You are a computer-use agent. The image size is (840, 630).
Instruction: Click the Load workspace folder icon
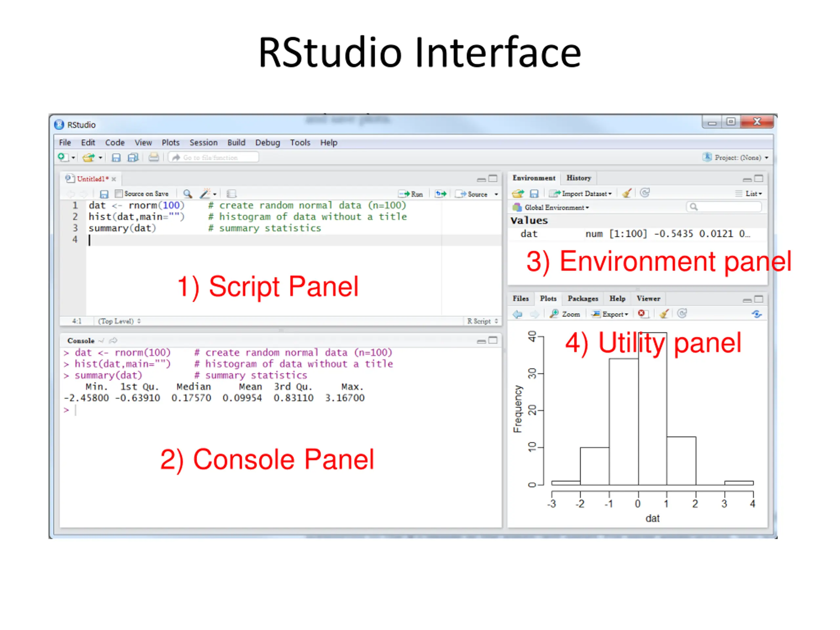517,194
